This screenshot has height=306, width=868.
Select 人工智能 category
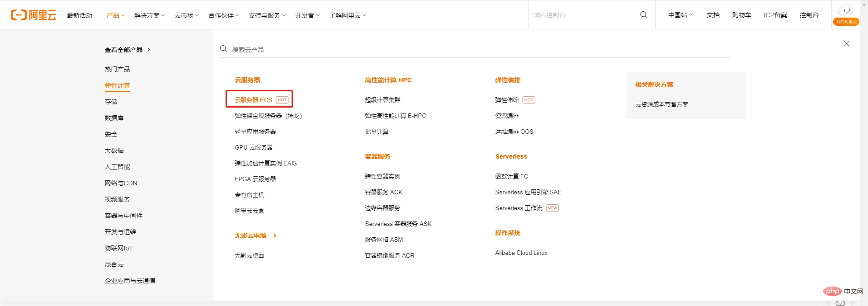coord(117,167)
